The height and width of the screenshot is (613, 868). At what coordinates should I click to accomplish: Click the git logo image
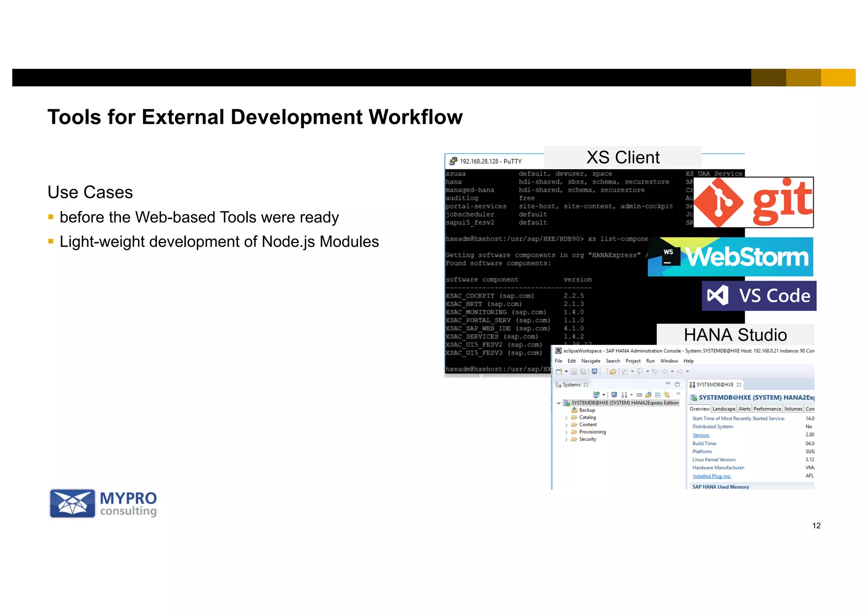pyautogui.click(x=754, y=202)
